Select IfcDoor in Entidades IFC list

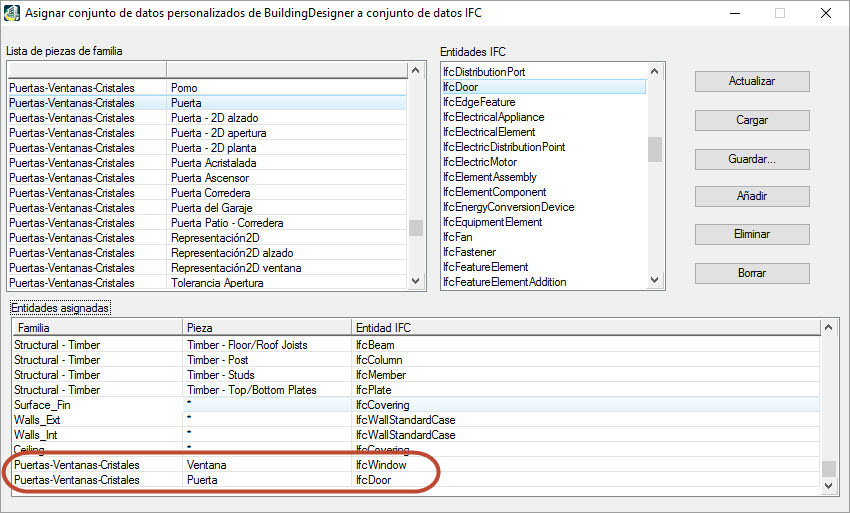pyautogui.click(x=544, y=87)
